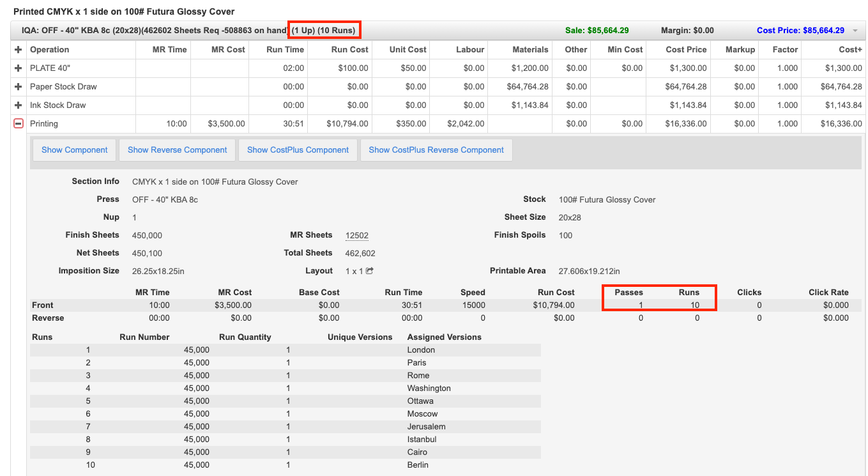Select the Rome version row
The height and width of the screenshot is (476, 868).
tap(286, 376)
